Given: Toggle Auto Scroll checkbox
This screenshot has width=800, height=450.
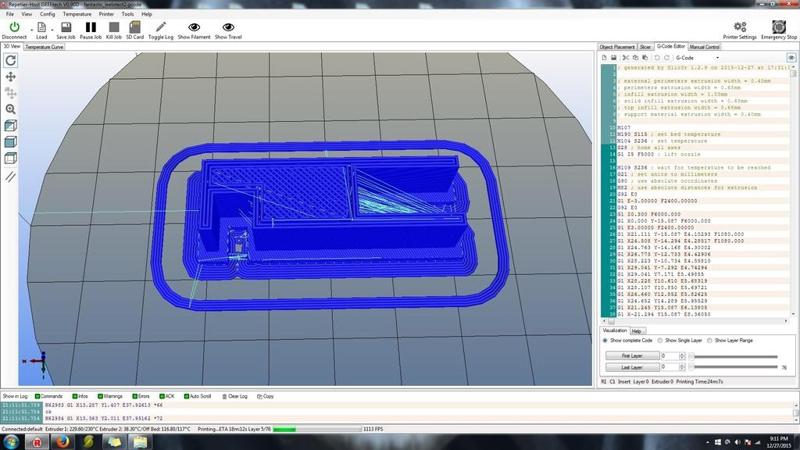Looking at the screenshot, I should tap(186, 396).
